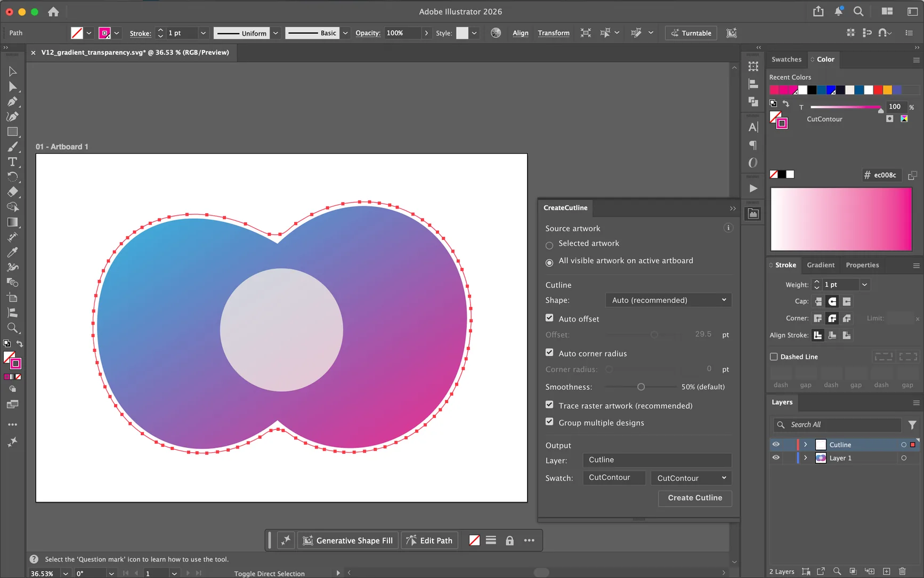This screenshot has width=924, height=578.
Task: Click the Edit Path button
Action: coord(429,541)
